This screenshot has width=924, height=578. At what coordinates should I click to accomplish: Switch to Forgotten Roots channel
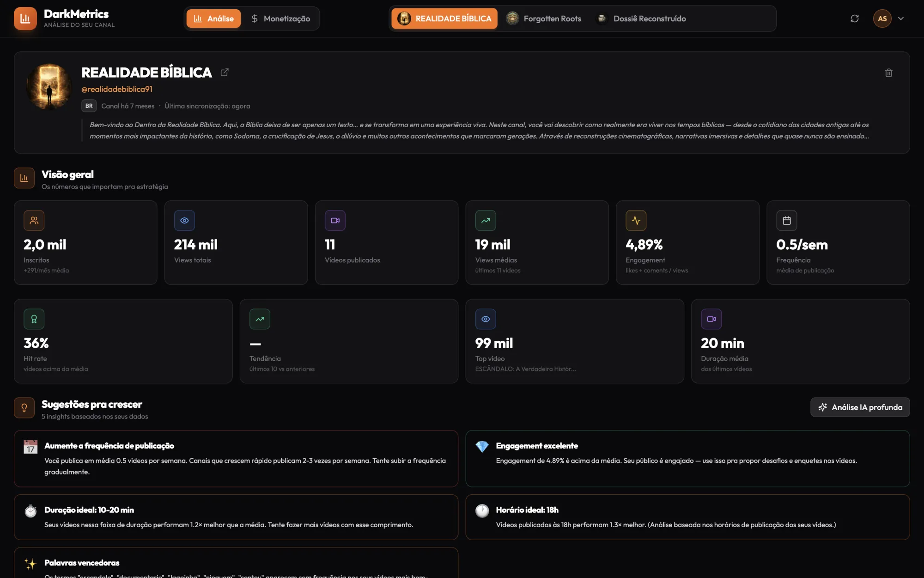[544, 18]
